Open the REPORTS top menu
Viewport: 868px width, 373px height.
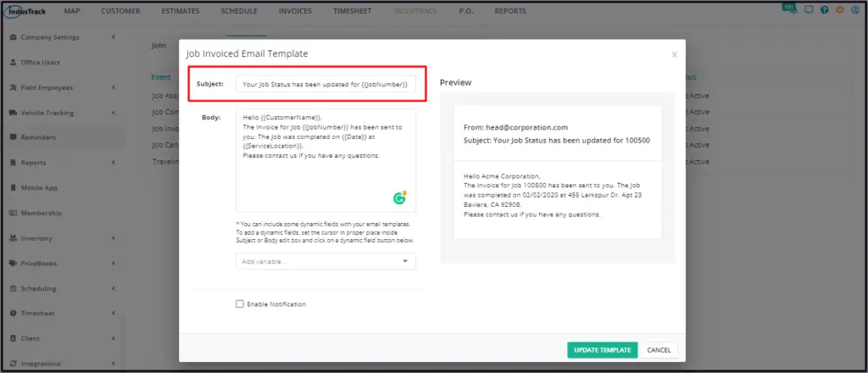(510, 11)
